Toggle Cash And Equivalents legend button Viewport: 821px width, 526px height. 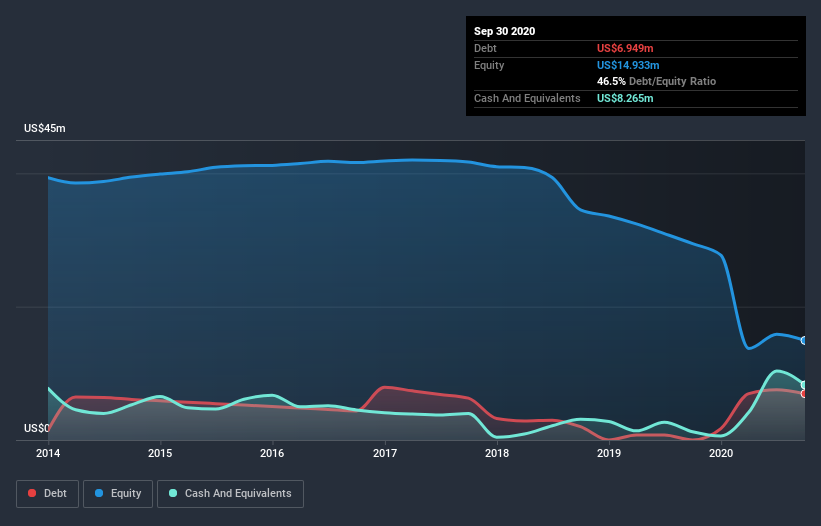point(230,494)
